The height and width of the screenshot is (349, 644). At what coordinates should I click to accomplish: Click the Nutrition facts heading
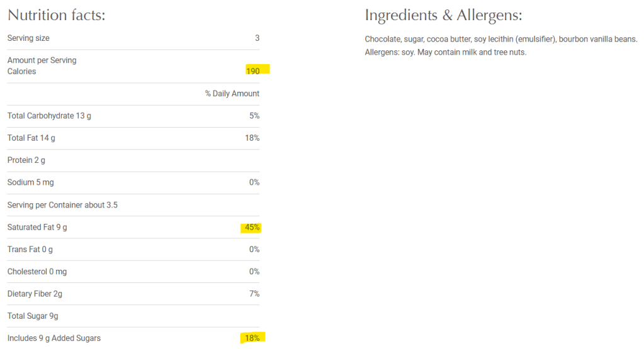tap(56, 15)
